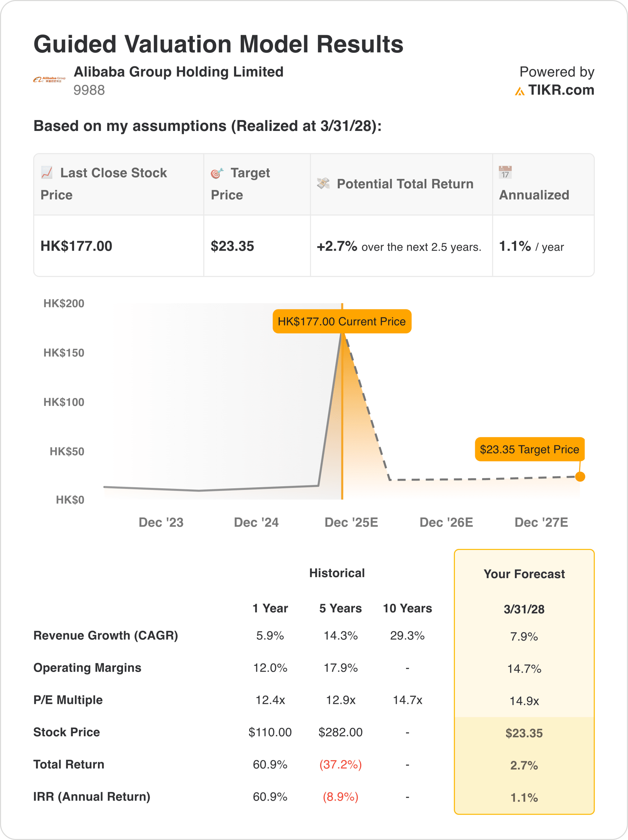
Task: Click the bullseye icon next to Target Price
Action: [217, 173]
